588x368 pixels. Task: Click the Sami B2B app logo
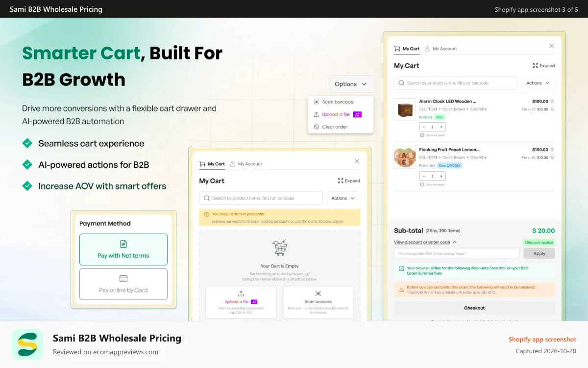27,344
